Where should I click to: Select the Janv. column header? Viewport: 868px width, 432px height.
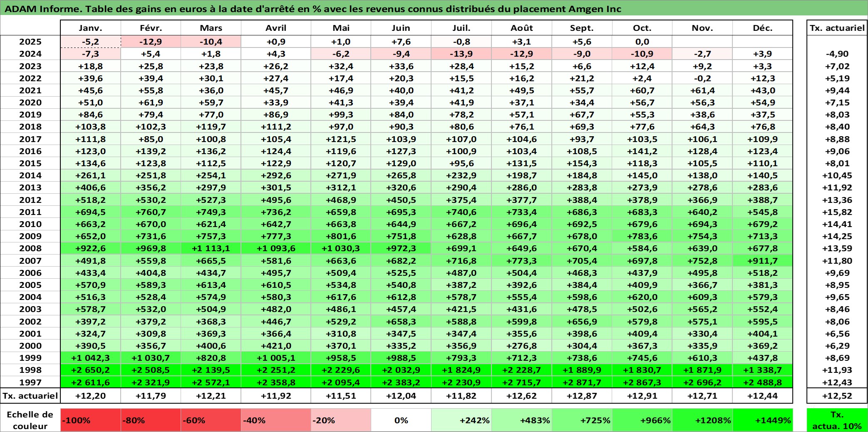(x=91, y=28)
